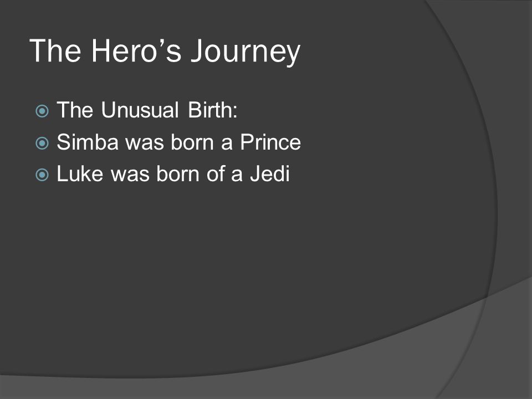Screen dimensions: 532x399
Task: Click the word Journey in the title
Action: [245, 52]
